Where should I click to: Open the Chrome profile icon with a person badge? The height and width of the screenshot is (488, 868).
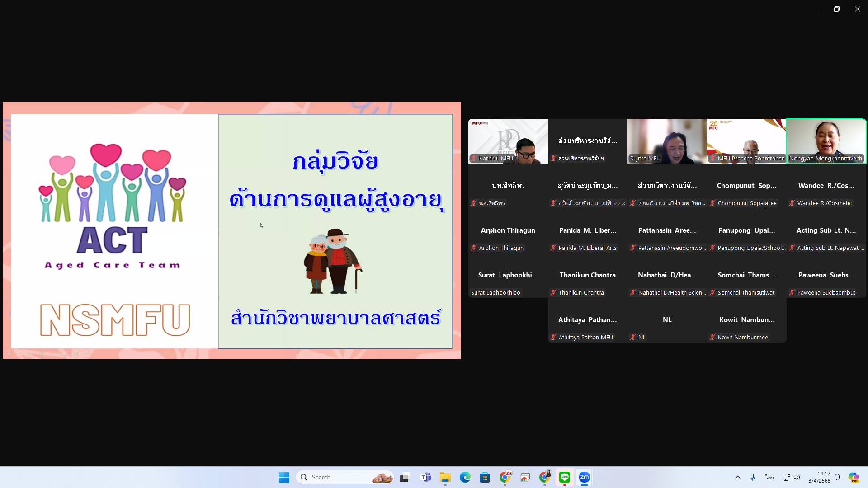tap(545, 477)
